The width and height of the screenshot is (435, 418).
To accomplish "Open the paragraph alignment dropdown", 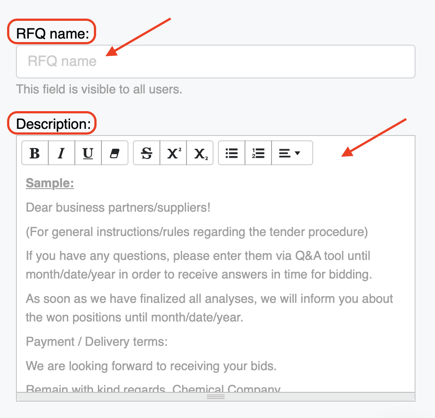I will click(292, 153).
